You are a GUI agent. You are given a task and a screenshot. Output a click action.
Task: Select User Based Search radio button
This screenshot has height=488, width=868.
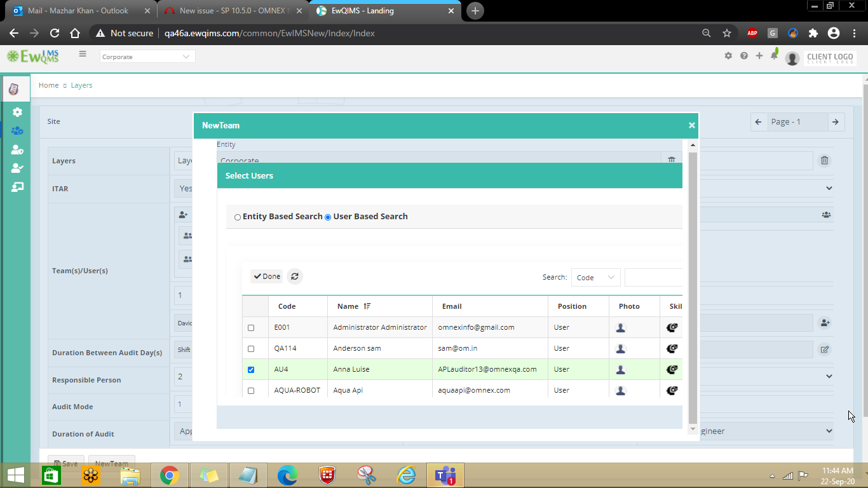328,217
